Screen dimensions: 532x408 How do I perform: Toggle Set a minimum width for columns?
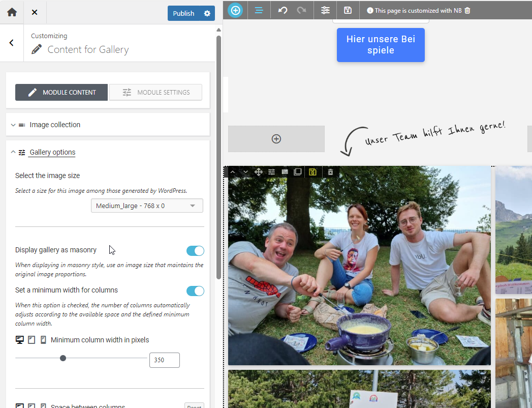coord(195,291)
